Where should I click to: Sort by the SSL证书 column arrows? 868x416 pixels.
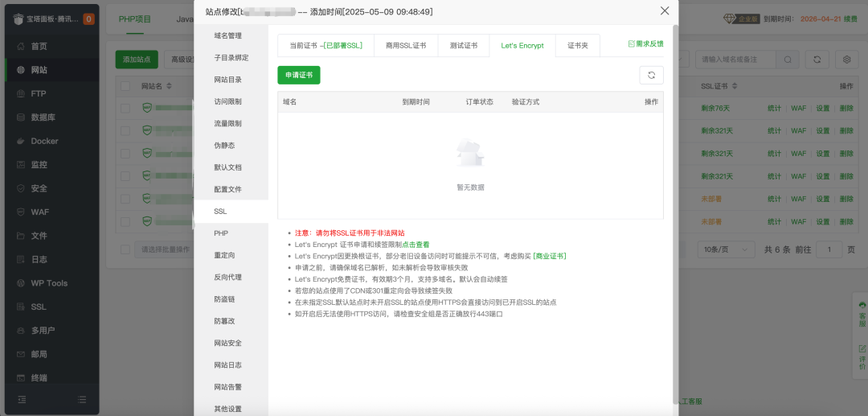pyautogui.click(x=733, y=86)
